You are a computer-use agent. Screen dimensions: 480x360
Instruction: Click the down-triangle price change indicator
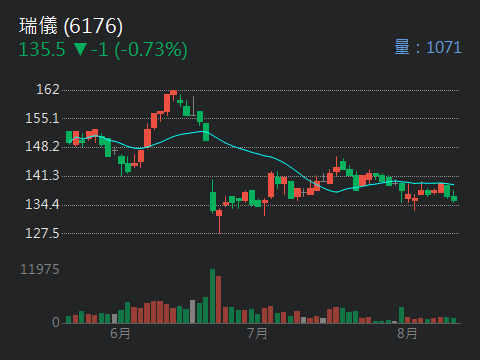[x=81, y=49]
